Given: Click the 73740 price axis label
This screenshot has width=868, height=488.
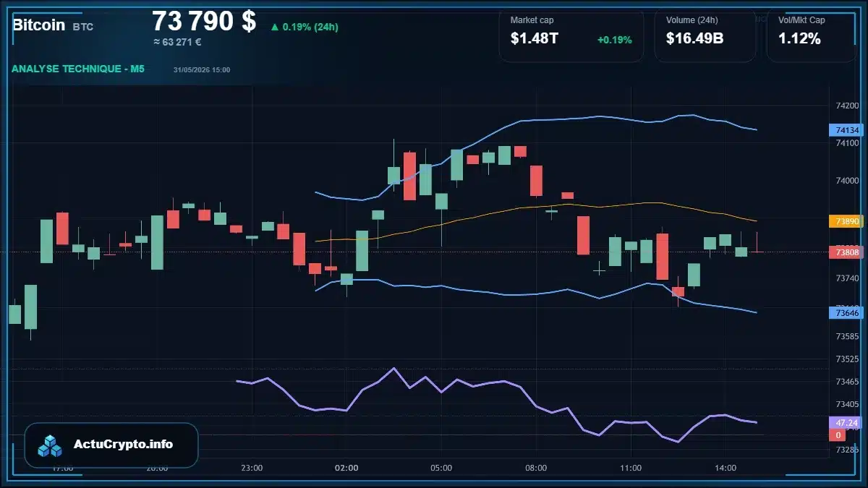Looking at the screenshot, I should 847,278.
